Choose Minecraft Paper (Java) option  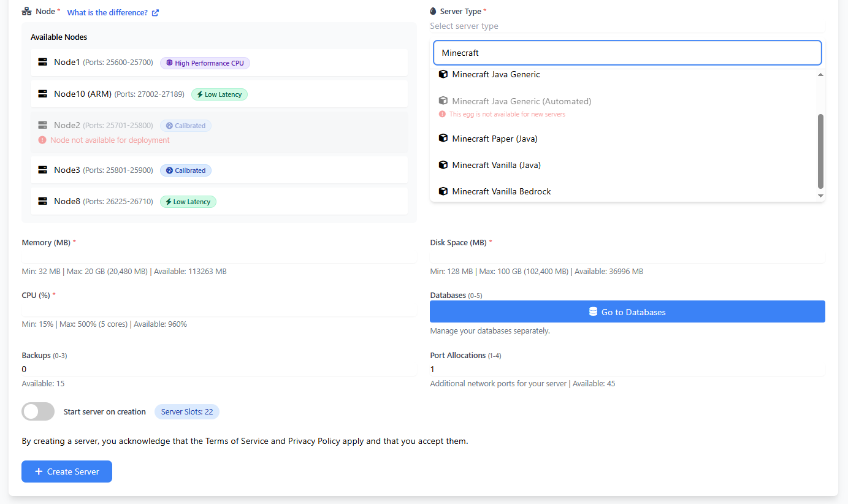tap(623, 139)
